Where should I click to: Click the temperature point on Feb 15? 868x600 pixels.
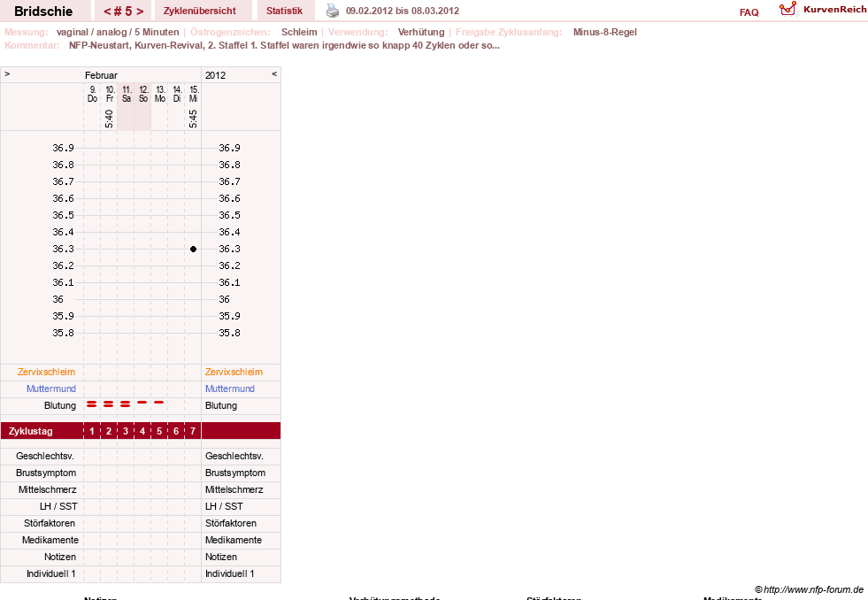pos(193,249)
